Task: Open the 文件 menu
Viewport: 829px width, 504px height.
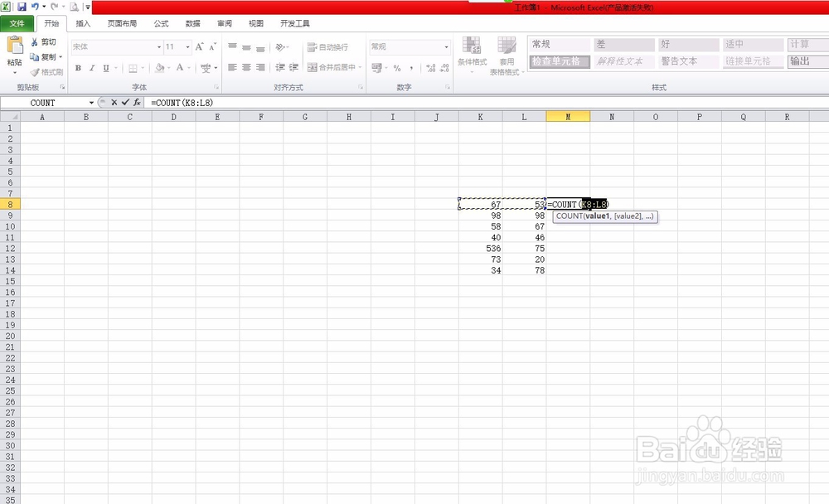Action: [x=17, y=23]
